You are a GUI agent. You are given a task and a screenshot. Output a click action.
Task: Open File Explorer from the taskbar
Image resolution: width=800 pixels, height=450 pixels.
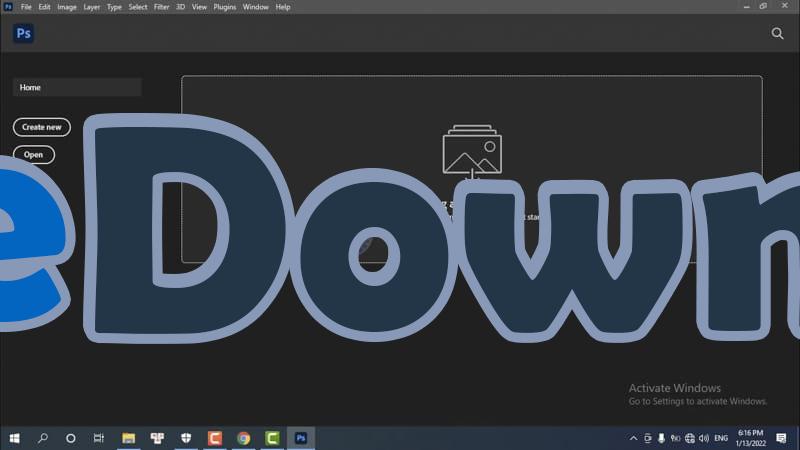pos(128,438)
